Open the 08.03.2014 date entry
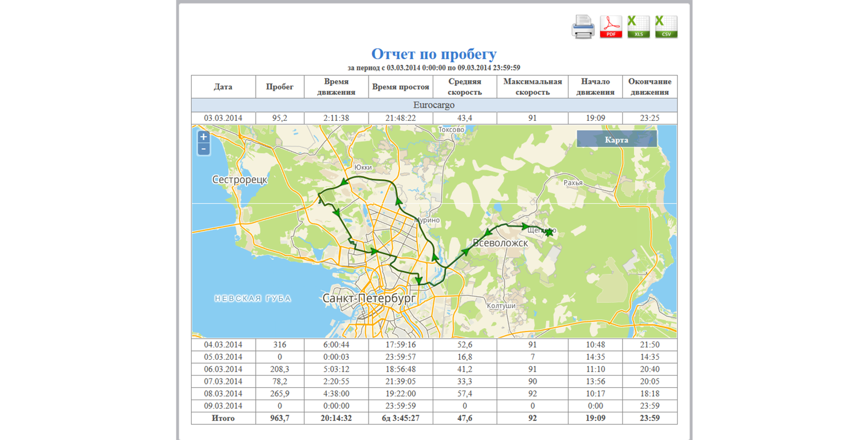The height and width of the screenshot is (440, 868). (223, 393)
